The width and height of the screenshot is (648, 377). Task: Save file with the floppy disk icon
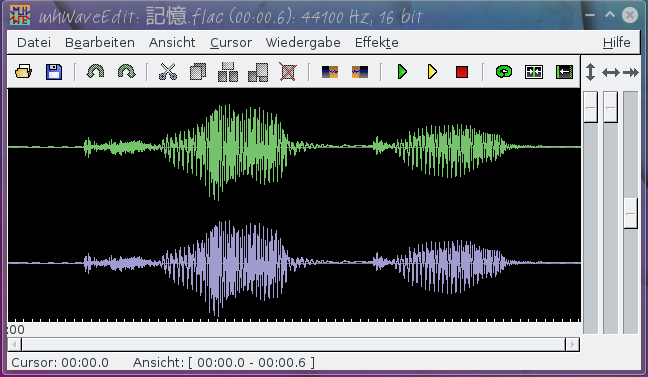click(x=54, y=72)
